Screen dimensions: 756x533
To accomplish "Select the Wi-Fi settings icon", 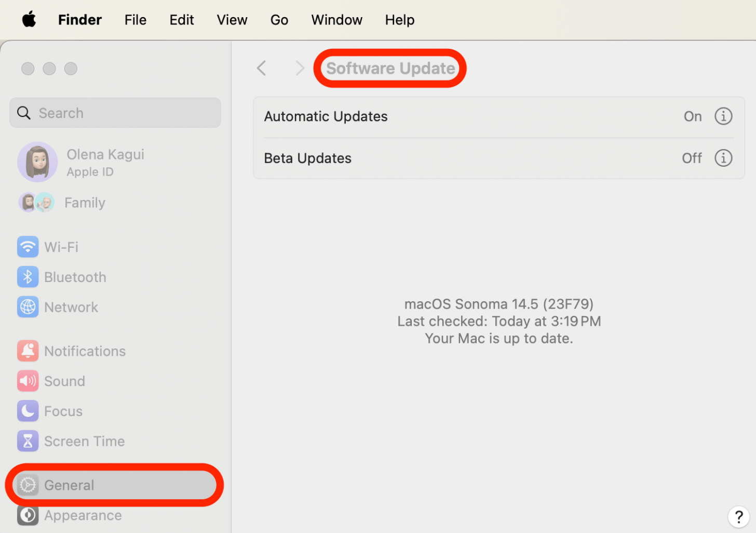I will 28,247.
